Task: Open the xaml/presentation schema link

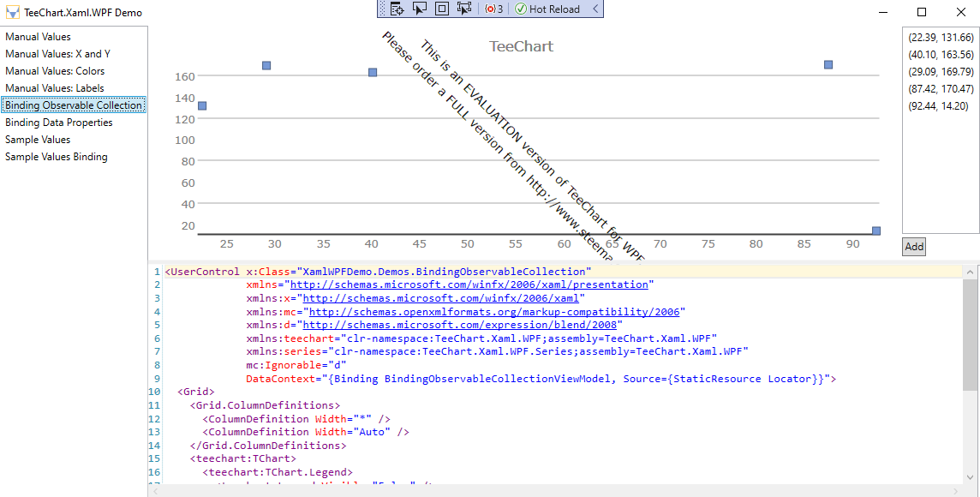Action: point(469,284)
